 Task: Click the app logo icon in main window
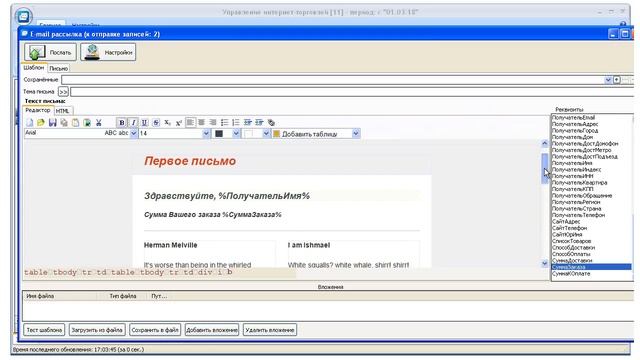click(23, 17)
